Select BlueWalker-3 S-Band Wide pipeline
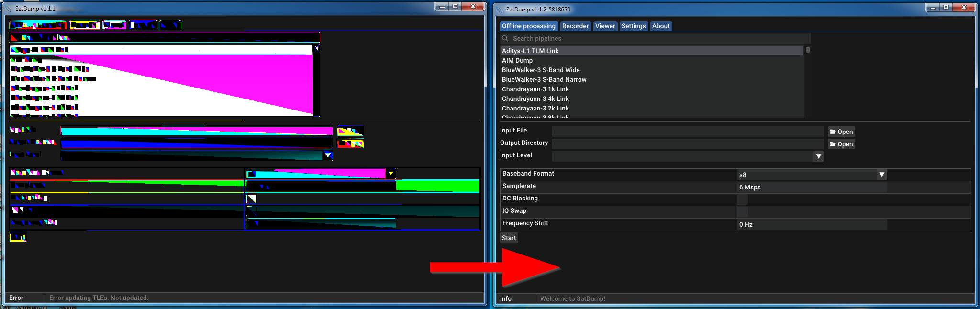The height and width of the screenshot is (309, 980). tap(652, 70)
